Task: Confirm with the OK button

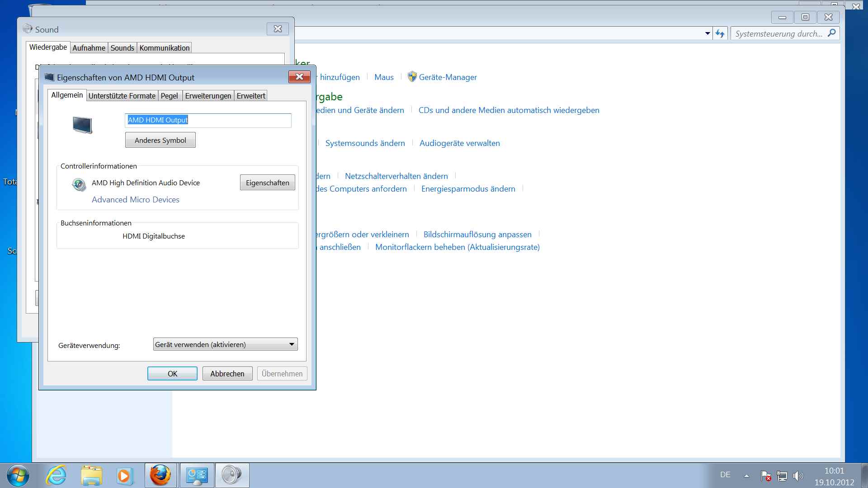Action: point(172,374)
